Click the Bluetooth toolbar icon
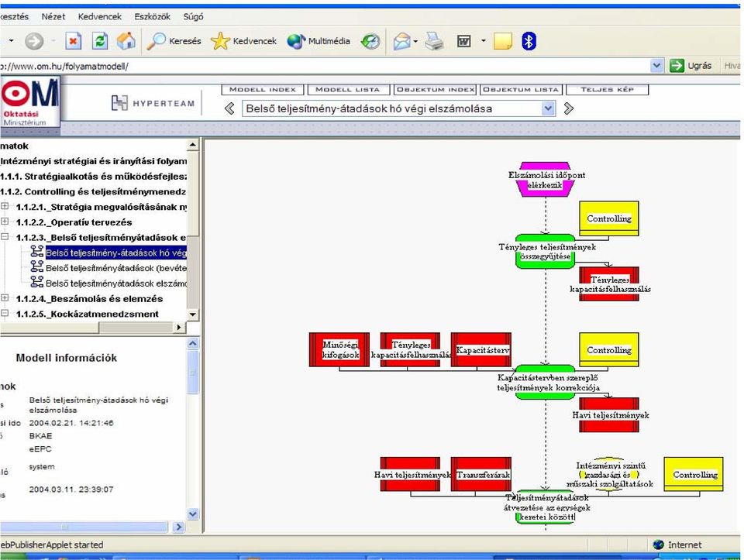Viewport: 744px width, 560px height. [529, 41]
